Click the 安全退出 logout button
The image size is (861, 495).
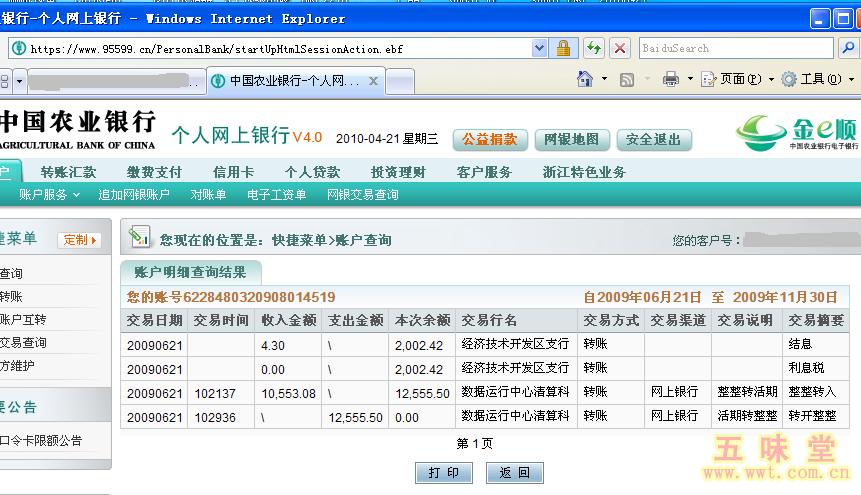[653, 140]
